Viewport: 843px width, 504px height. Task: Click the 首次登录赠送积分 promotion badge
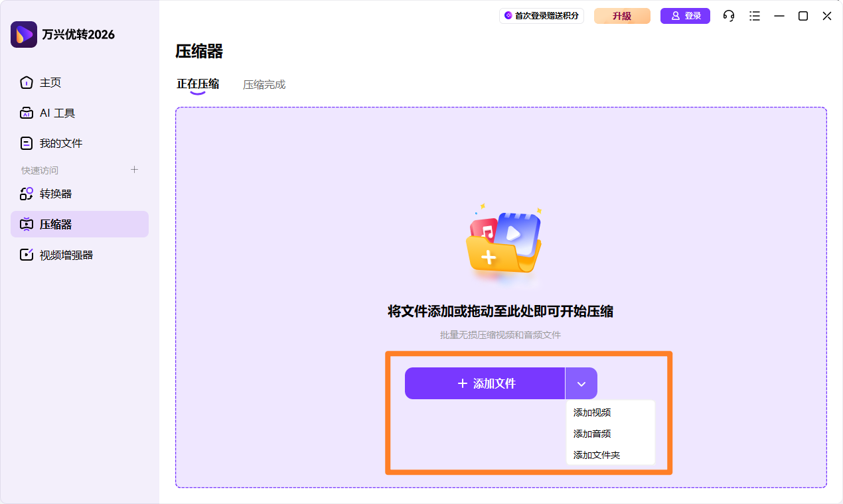(541, 16)
